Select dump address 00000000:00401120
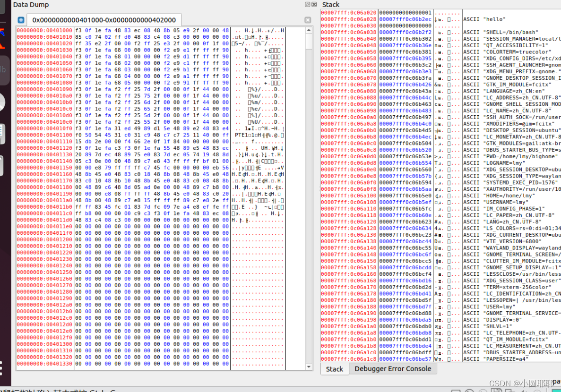 coord(44,148)
